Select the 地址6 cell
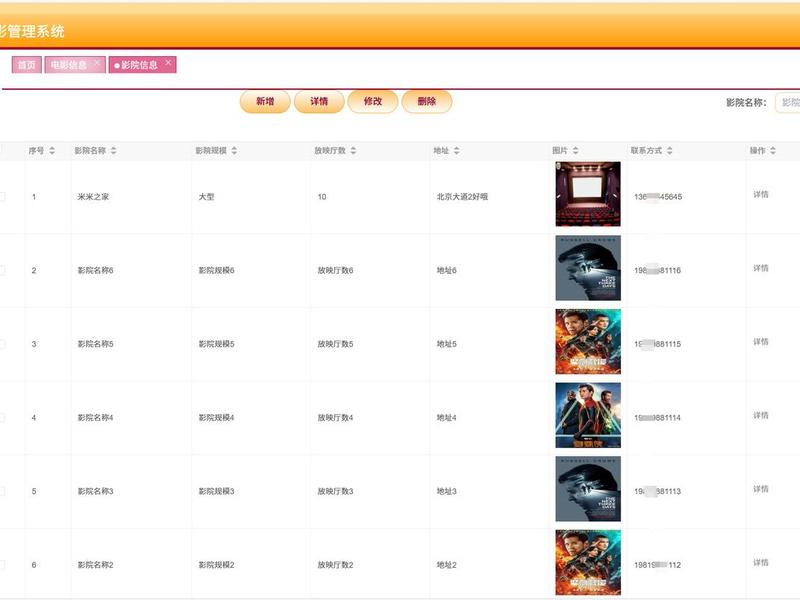The height and width of the screenshot is (600, 800). click(446, 270)
